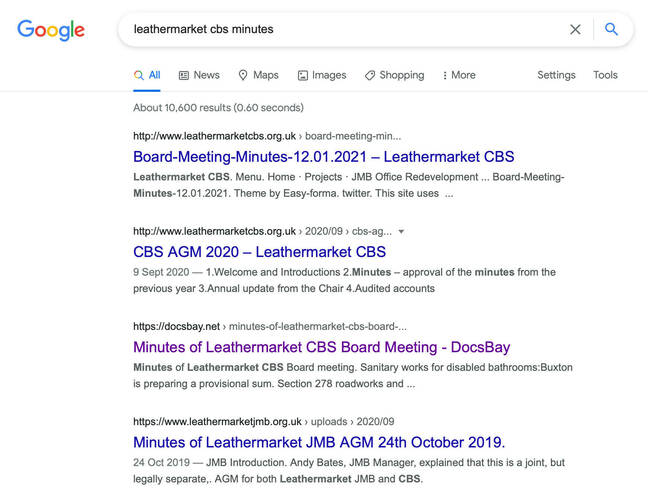Image resolution: width=648 pixels, height=501 pixels.
Task: Click snippet text '9 Sept 2020'
Action: (161, 272)
